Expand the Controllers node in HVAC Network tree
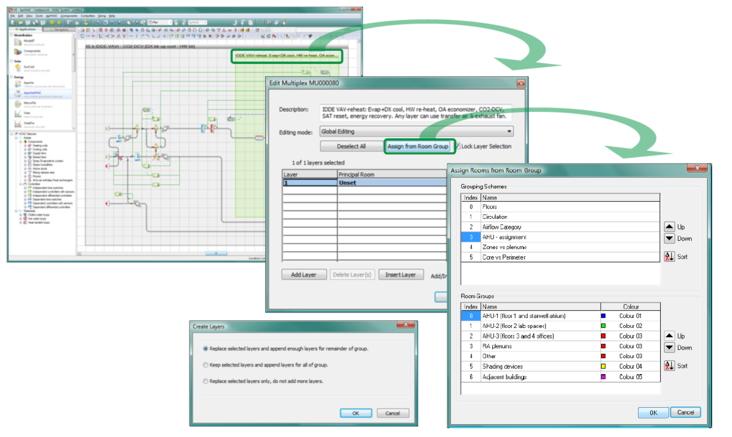The height and width of the screenshot is (437, 732). [x=22, y=182]
